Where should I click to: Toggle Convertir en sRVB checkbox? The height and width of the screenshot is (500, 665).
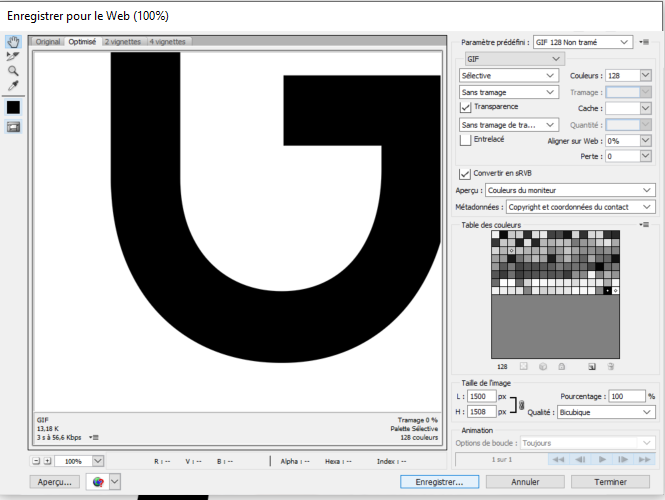pos(465,174)
